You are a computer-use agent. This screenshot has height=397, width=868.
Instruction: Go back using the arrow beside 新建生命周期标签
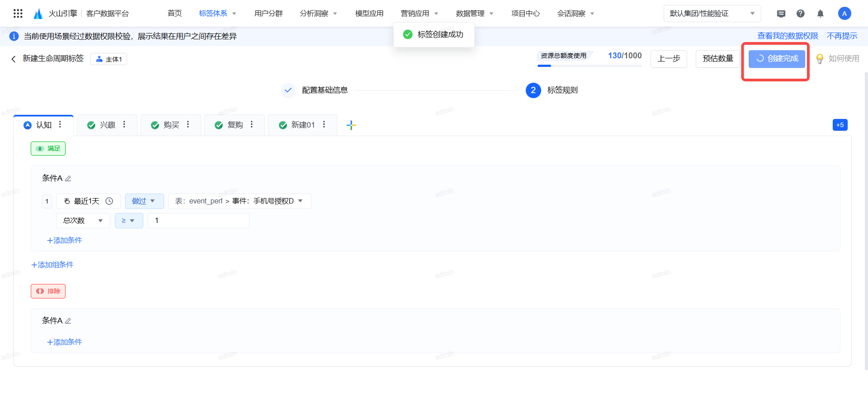(x=14, y=59)
